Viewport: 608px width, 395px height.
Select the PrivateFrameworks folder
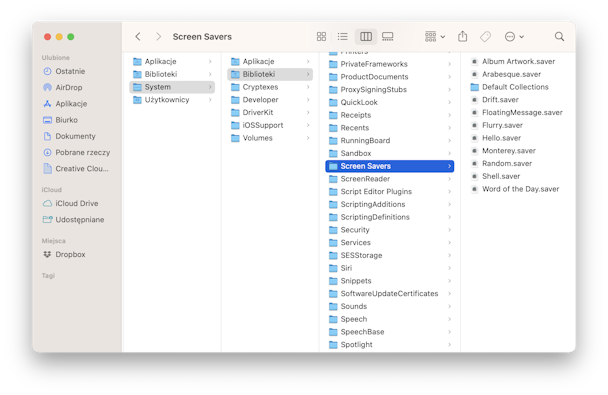(390, 64)
